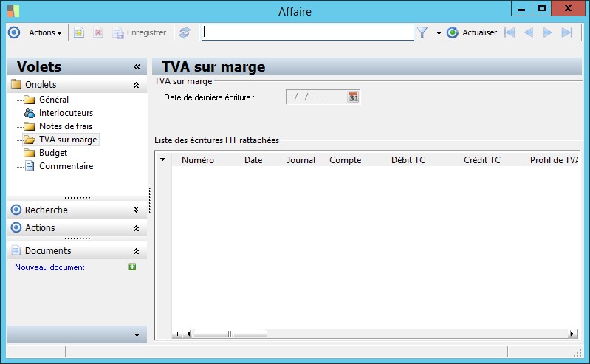
Task: Sort by the Numéro column header
Action: pyautogui.click(x=198, y=160)
